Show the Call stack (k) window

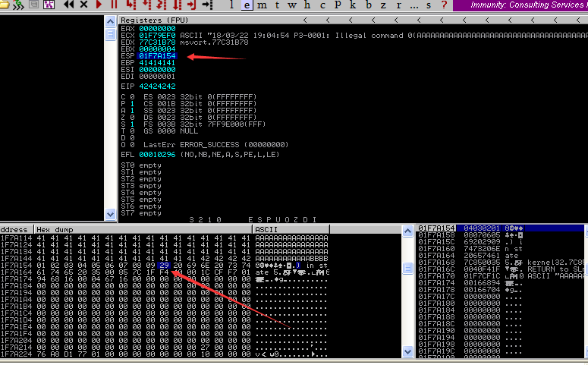pyautogui.click(x=353, y=5)
